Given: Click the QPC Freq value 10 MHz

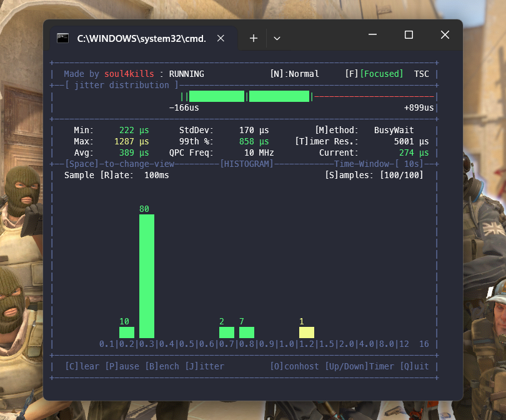Looking at the screenshot, I should (x=259, y=152).
